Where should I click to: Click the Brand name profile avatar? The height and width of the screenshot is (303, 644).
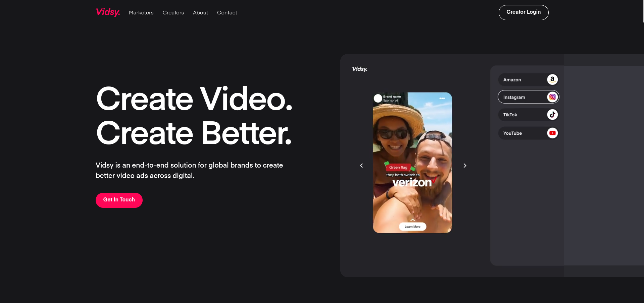pos(378,98)
